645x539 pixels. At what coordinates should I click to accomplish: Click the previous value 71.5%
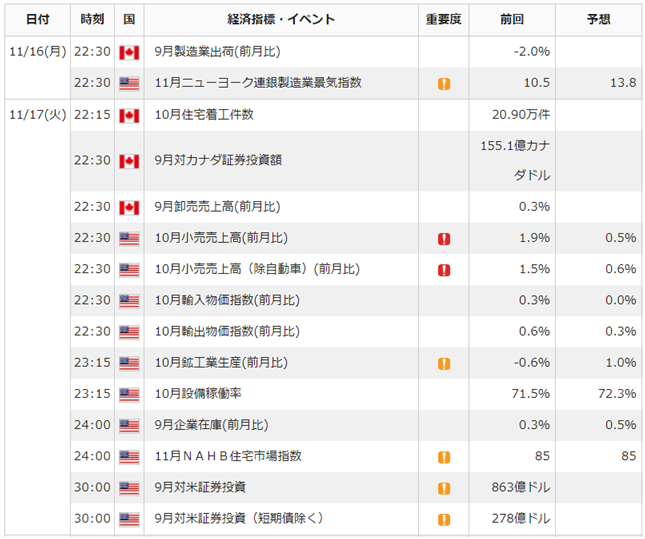pyautogui.click(x=531, y=394)
